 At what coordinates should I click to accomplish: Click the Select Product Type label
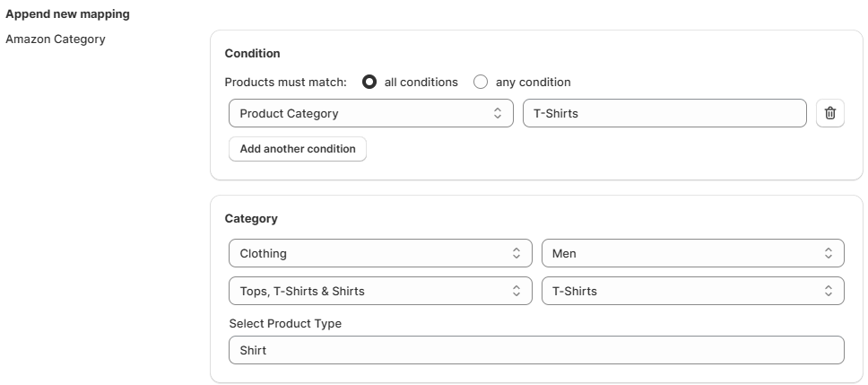click(x=285, y=323)
